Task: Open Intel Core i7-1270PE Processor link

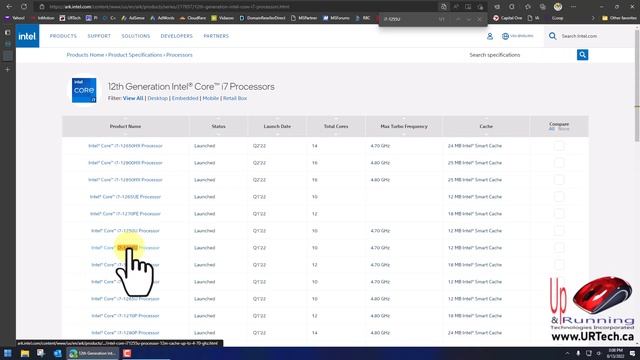Action: (125, 214)
